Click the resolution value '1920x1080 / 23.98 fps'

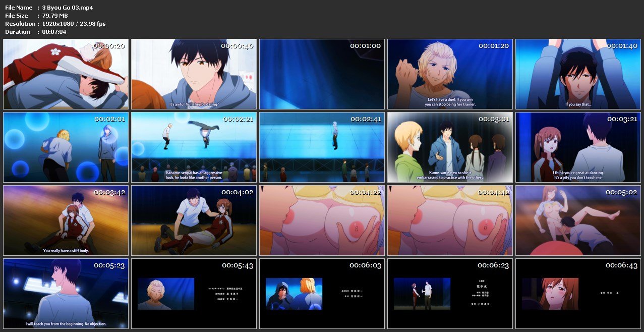click(74, 24)
